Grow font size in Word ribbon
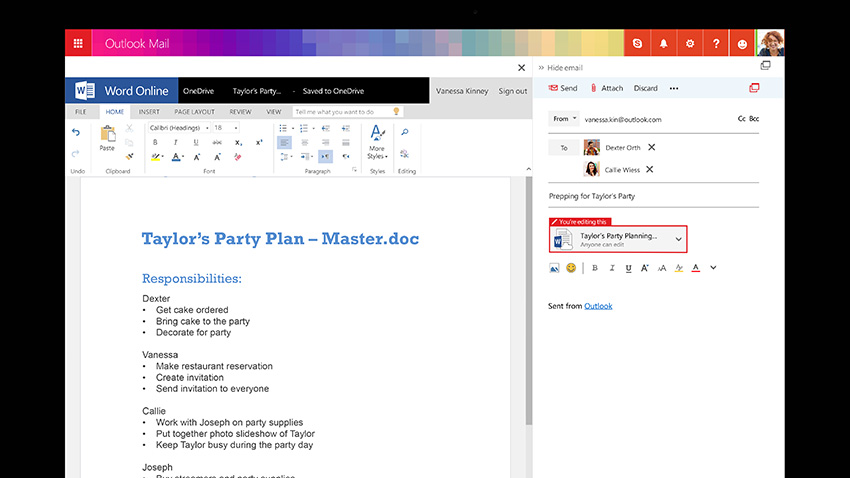 click(x=197, y=157)
